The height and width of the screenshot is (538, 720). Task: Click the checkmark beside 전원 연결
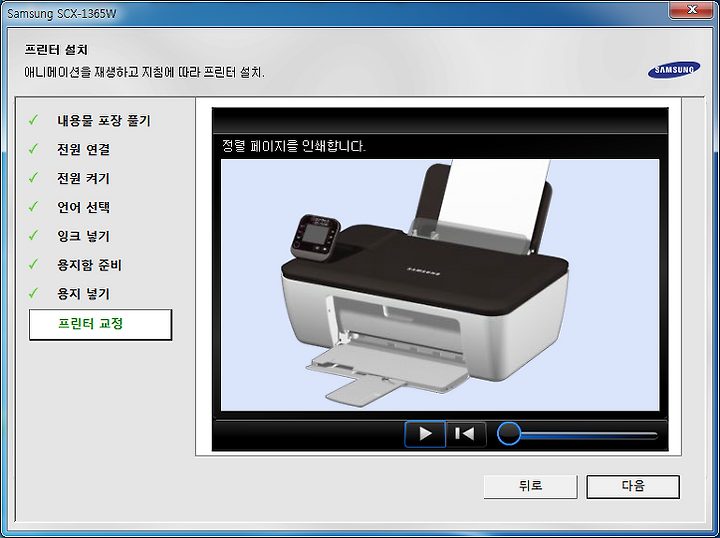[x=33, y=149]
